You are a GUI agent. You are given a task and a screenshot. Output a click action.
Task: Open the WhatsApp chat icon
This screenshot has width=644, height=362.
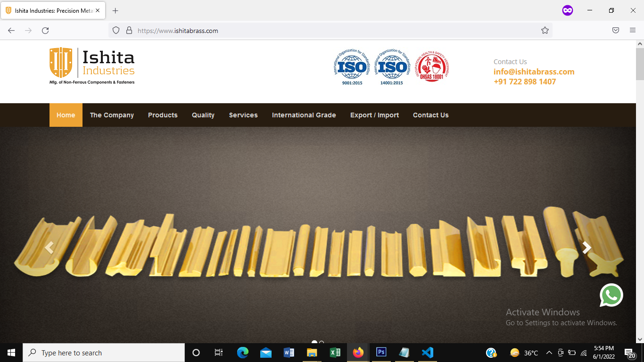(x=611, y=295)
